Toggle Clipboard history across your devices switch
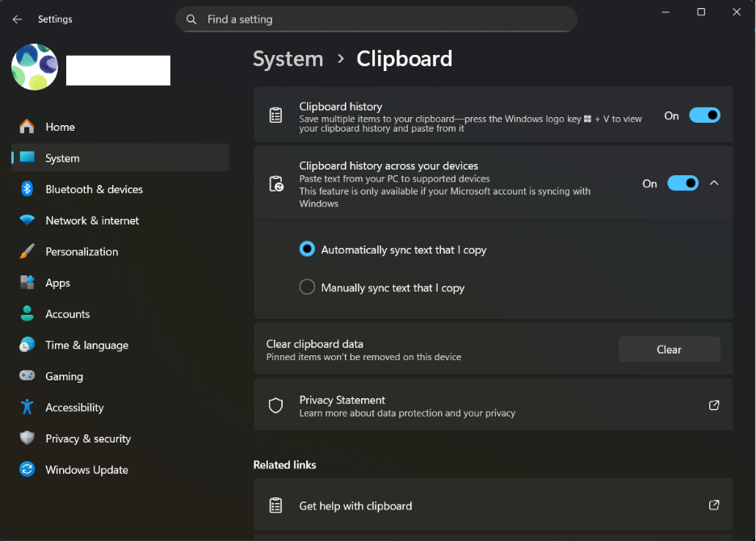This screenshot has width=756, height=541. 682,183
